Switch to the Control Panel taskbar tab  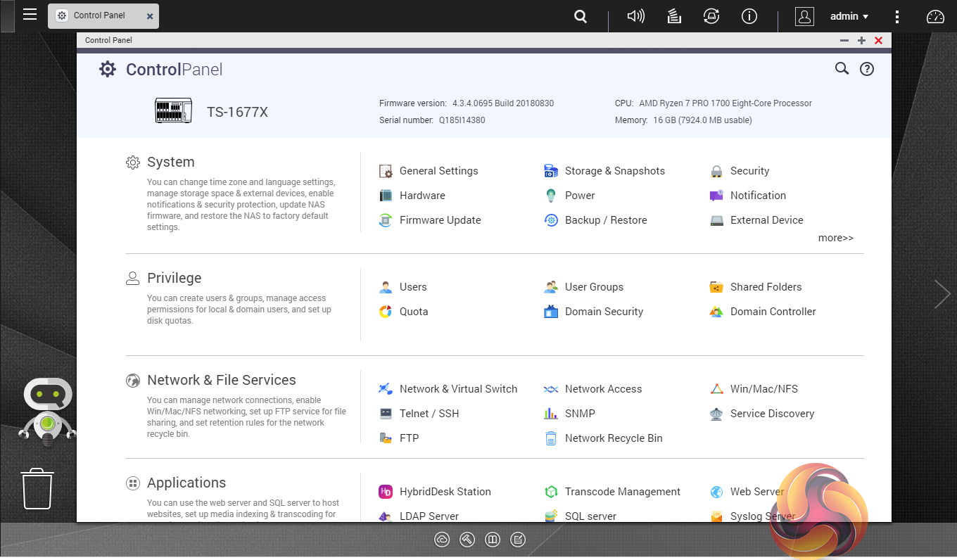click(99, 15)
